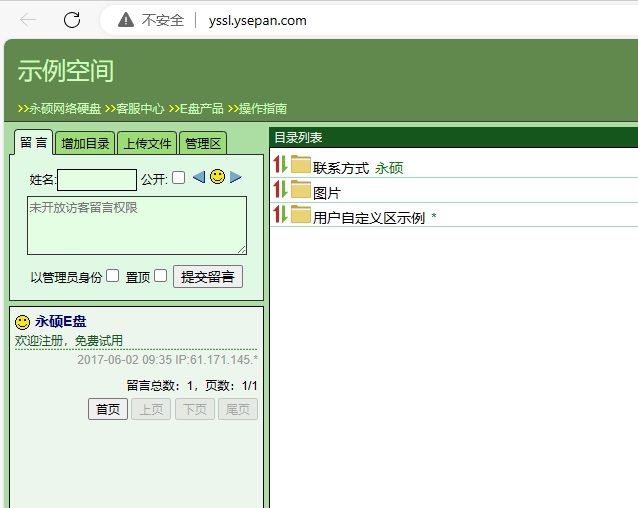Click the browser back arrow

28,20
